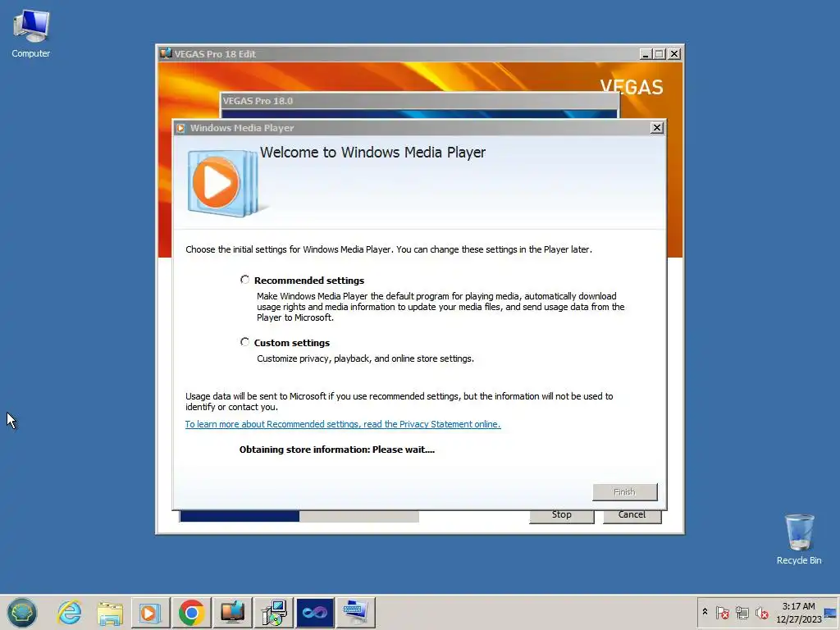Launch Internet Explorer from the taskbar
Screen dimensions: 840x630
coord(70,612)
